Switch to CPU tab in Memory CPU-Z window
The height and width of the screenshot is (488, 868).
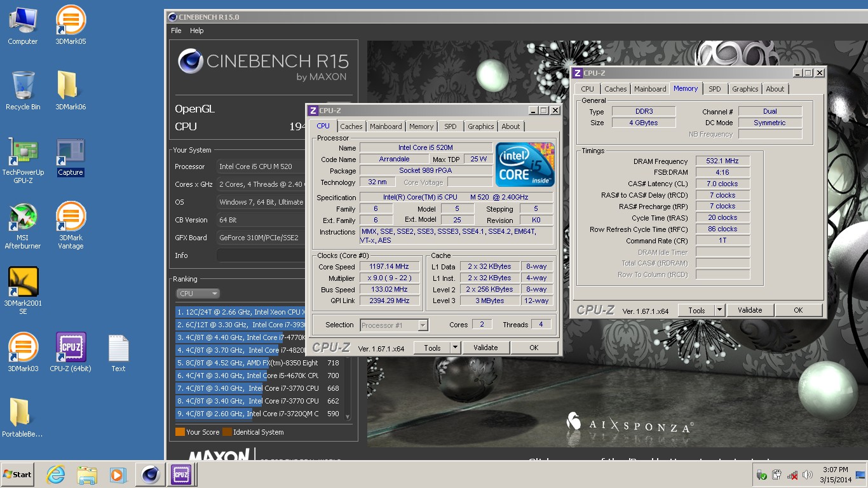click(587, 89)
